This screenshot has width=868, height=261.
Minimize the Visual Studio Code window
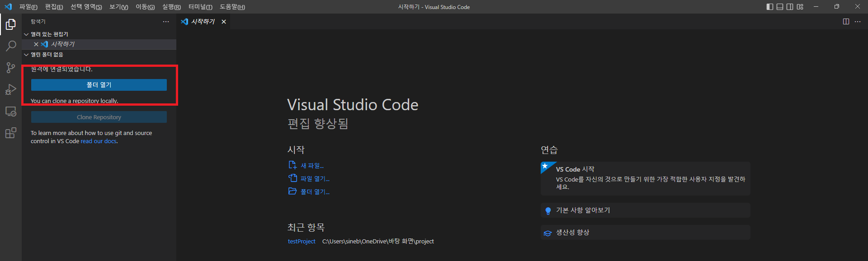[816, 7]
